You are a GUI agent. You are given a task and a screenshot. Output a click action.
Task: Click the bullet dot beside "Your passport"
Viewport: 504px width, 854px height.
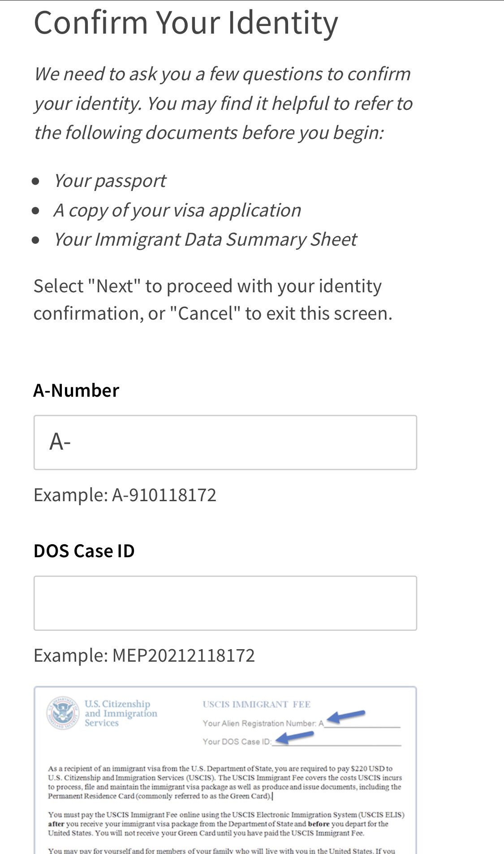click(x=36, y=181)
